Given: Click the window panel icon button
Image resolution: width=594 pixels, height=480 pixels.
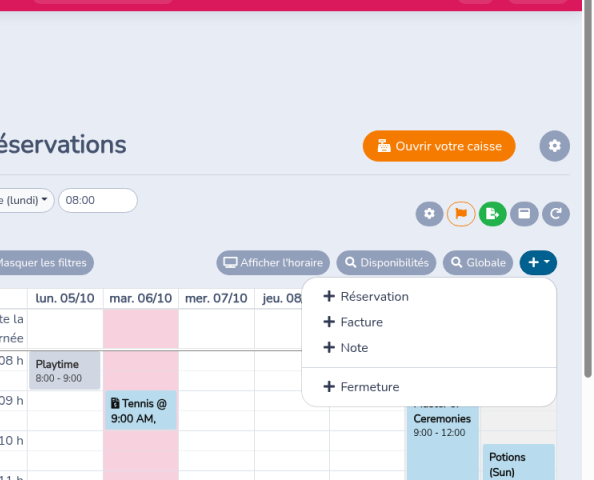Looking at the screenshot, I should pos(524,214).
